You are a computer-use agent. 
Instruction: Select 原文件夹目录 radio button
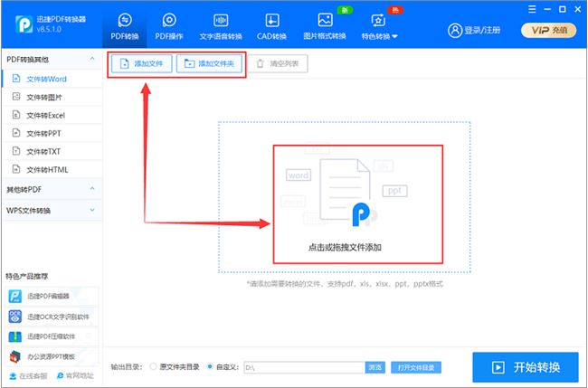tap(153, 366)
